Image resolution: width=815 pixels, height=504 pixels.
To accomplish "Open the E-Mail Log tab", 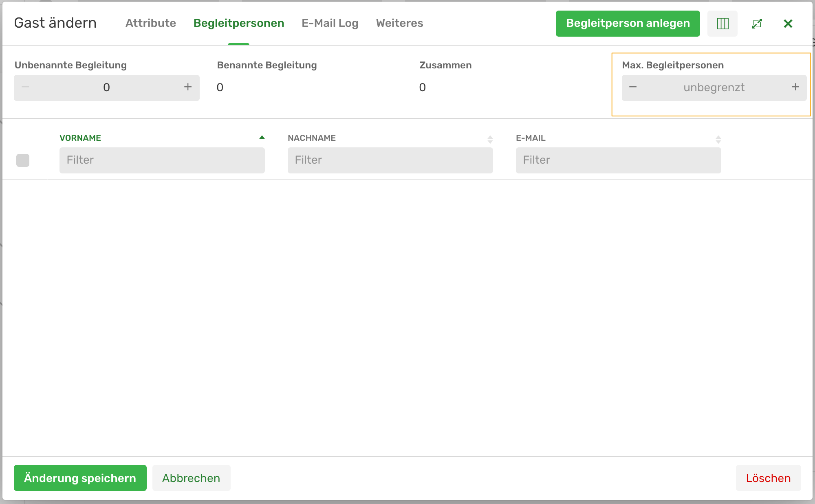I will 330,23.
